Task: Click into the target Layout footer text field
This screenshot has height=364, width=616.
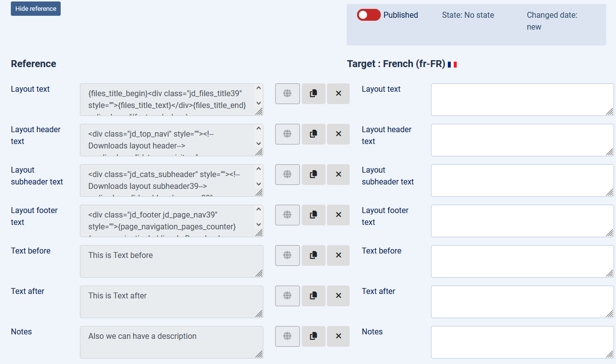Action: [x=522, y=221]
